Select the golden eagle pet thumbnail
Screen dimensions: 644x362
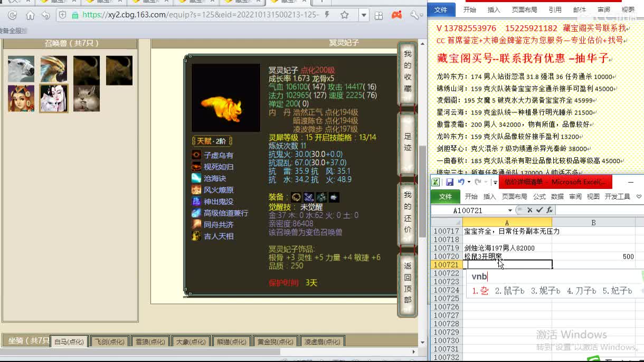tap(54, 70)
